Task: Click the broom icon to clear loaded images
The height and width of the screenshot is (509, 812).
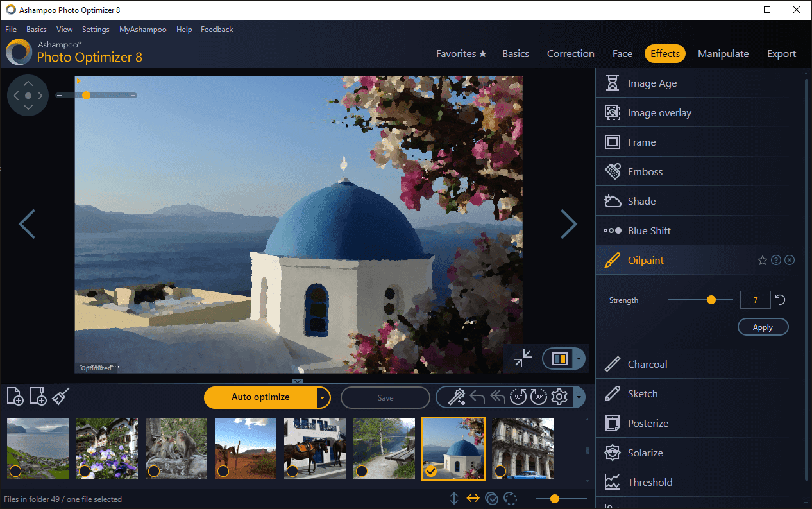Action: click(x=60, y=396)
